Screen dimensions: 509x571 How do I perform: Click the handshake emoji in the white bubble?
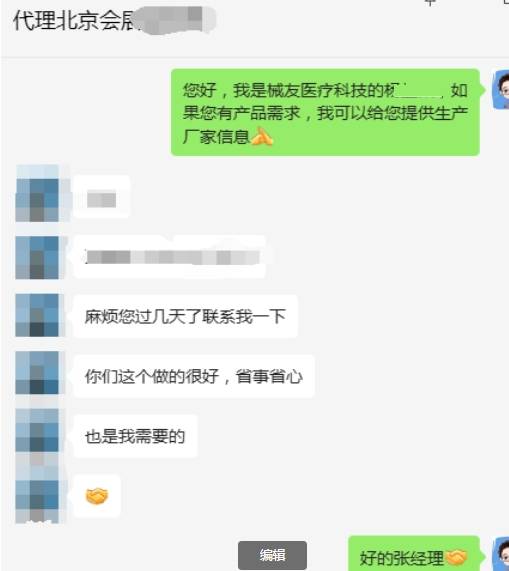pyautogui.click(x=97, y=496)
